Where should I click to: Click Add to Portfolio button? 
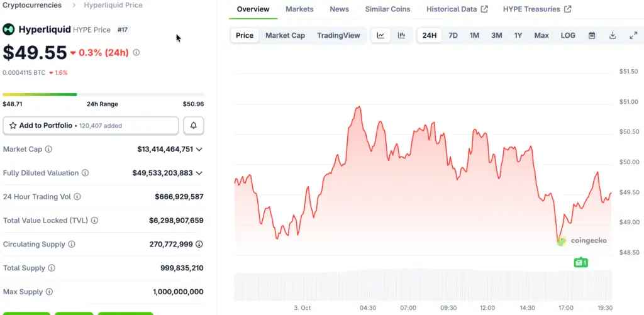tap(91, 126)
